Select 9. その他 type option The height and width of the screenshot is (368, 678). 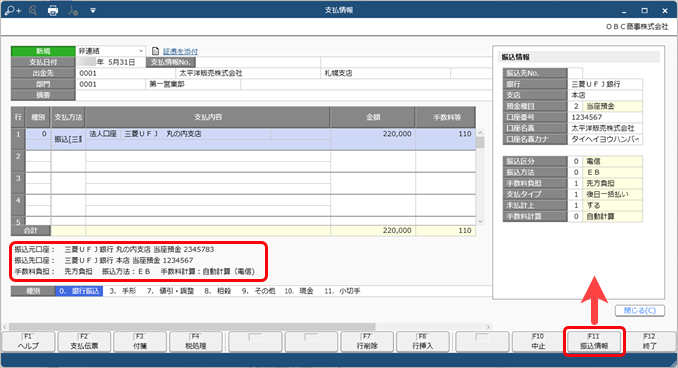click(x=259, y=291)
